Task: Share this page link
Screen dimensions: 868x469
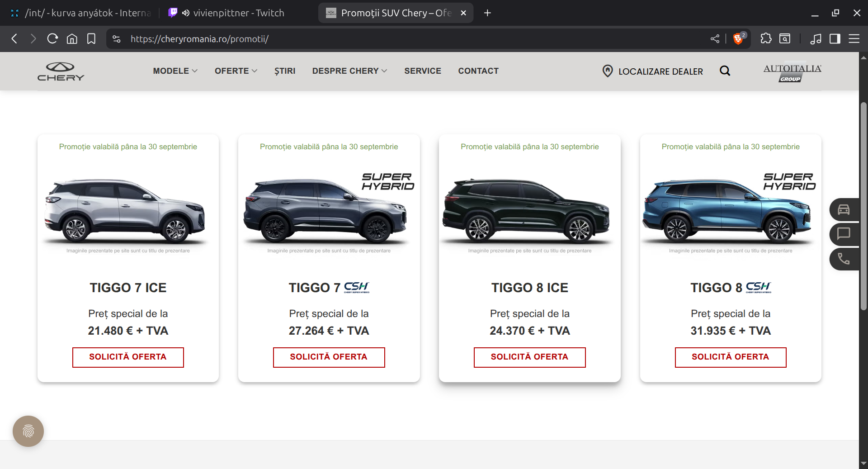Action: tap(715, 39)
